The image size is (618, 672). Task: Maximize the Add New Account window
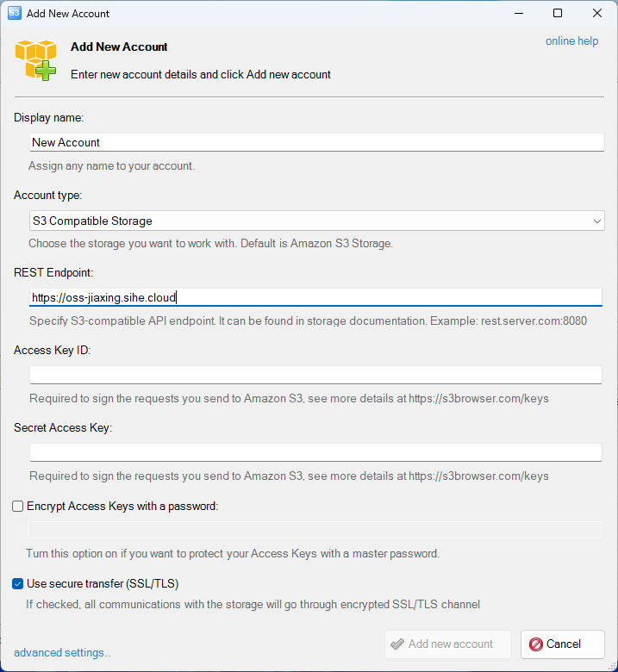pyautogui.click(x=558, y=13)
